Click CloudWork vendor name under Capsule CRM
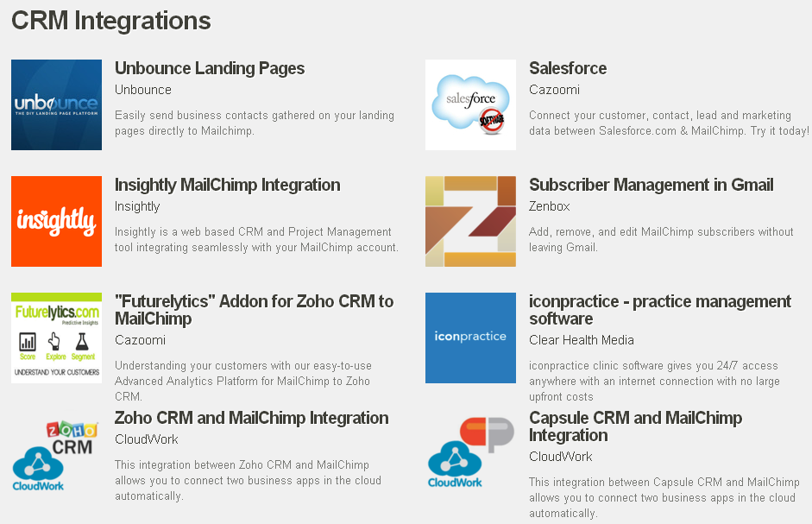The image size is (812, 524). click(x=561, y=457)
